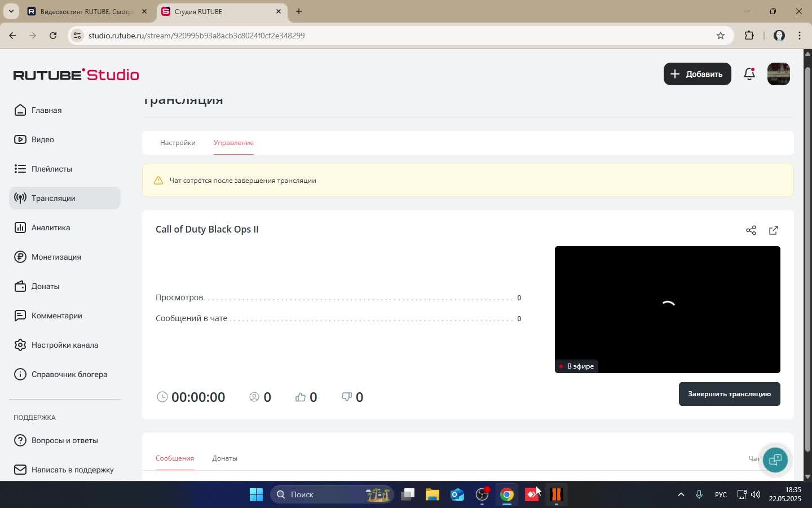
Task: Switch to the Сообщения tab
Action: (x=175, y=458)
